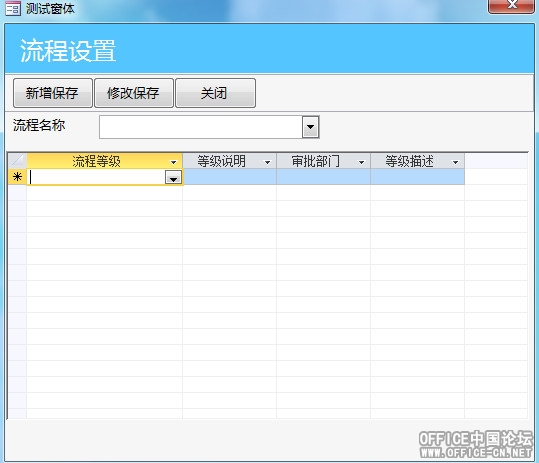The width and height of the screenshot is (539, 463).
Task: Focus the 流程名称 input field
Action: point(201,127)
